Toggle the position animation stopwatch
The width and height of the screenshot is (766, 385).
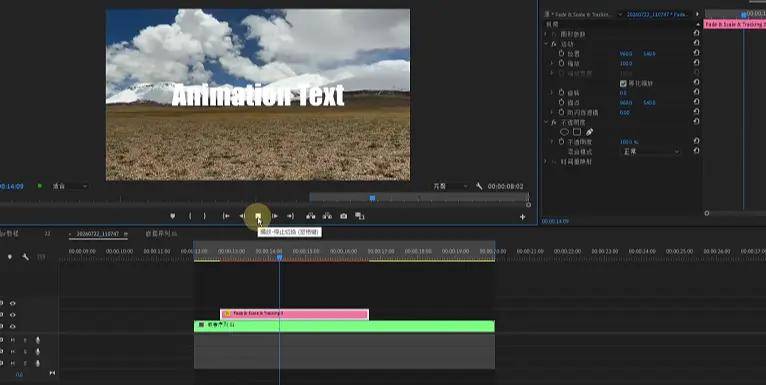tap(561, 53)
